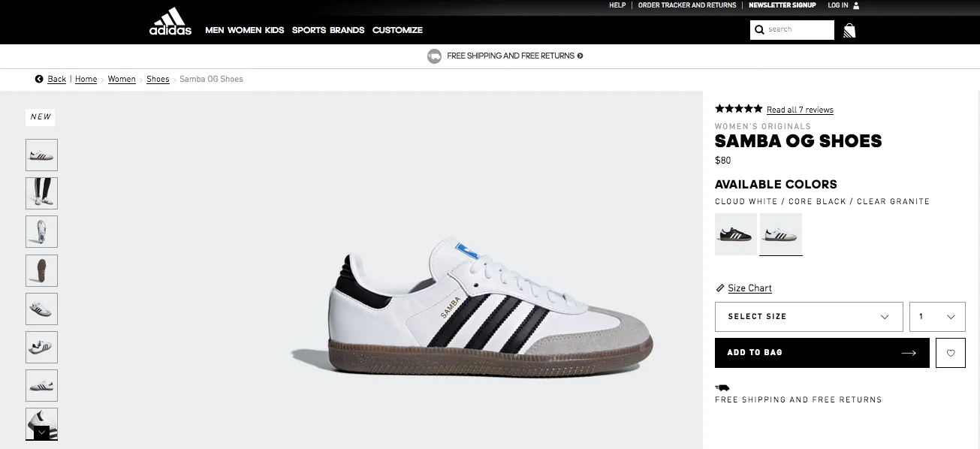Viewport: 980px width, 449px height.
Task: Click the user account icon beside Log In
Action: pos(856,5)
